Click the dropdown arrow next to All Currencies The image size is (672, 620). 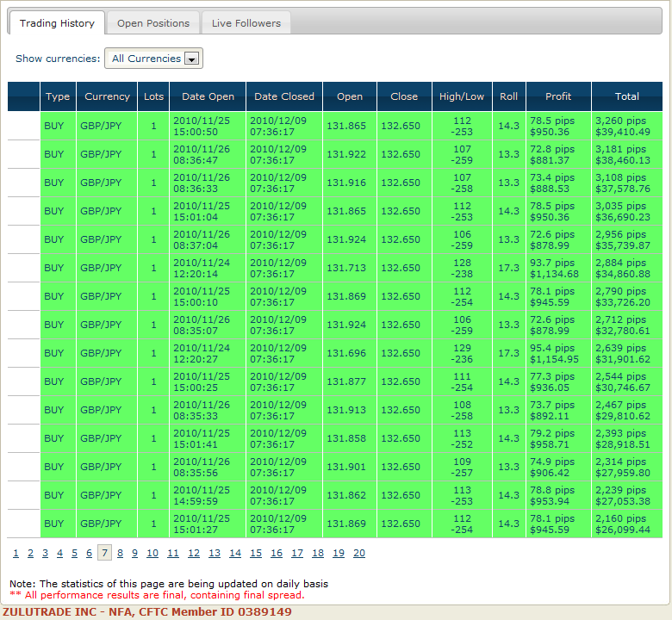coord(191,59)
